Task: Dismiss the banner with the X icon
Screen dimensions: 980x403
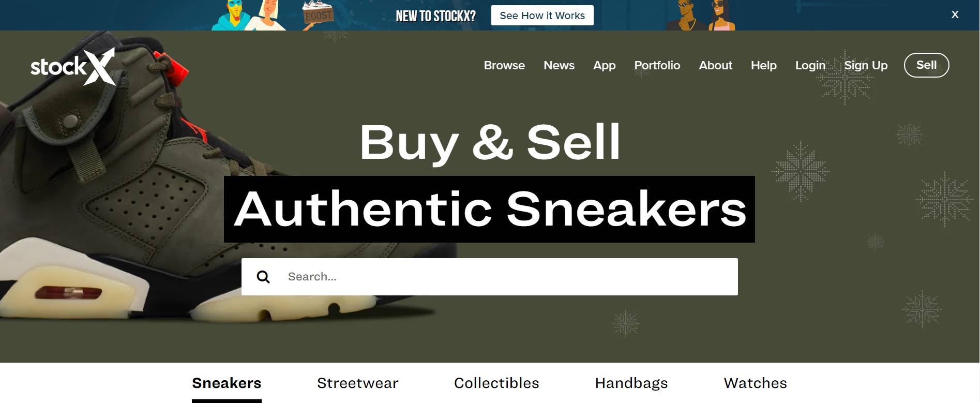Action: [x=955, y=14]
